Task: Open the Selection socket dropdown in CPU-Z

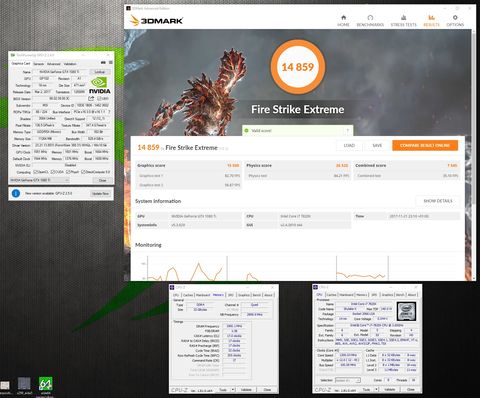Action: pyautogui.click(x=347, y=380)
